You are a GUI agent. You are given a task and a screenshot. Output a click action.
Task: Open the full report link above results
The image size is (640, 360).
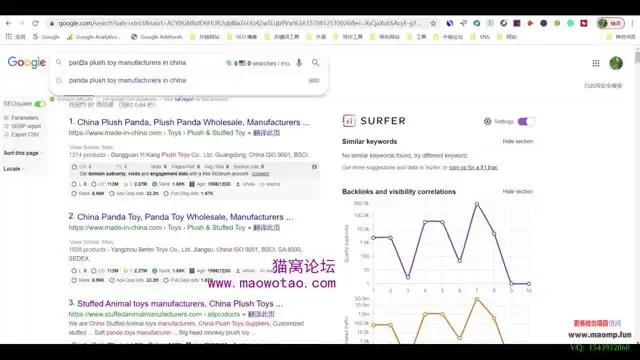click(184, 99)
